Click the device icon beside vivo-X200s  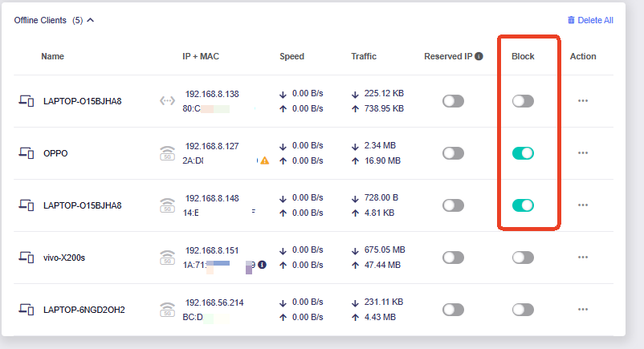coord(26,258)
